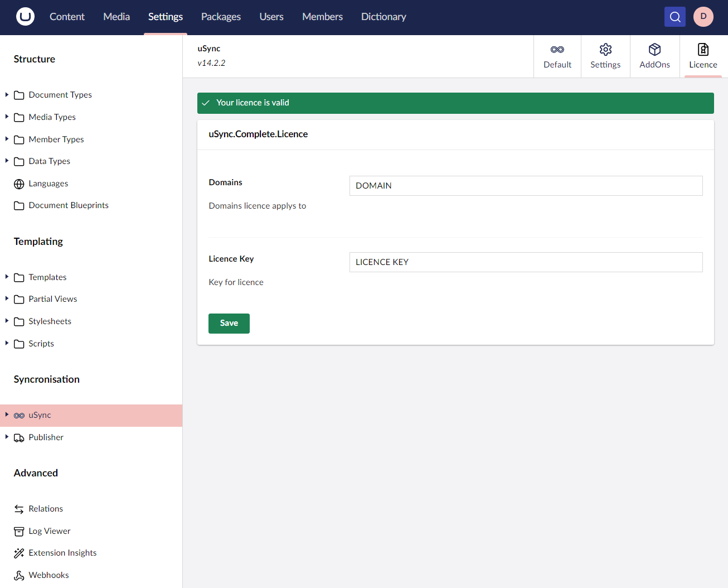This screenshot has height=588, width=728.
Task: Click the "Templating" section heading
Action: click(38, 242)
